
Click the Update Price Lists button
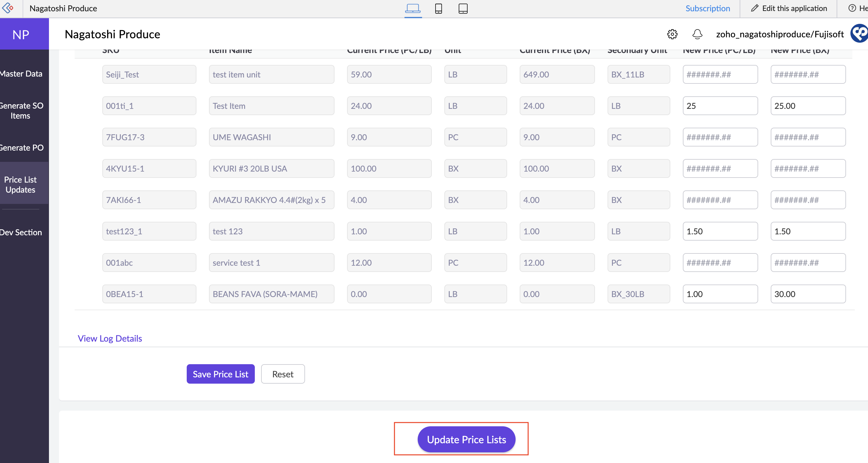point(466,439)
